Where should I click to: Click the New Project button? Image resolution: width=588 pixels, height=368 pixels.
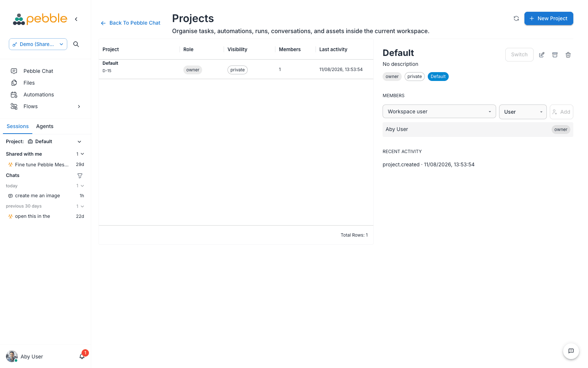pos(549,18)
